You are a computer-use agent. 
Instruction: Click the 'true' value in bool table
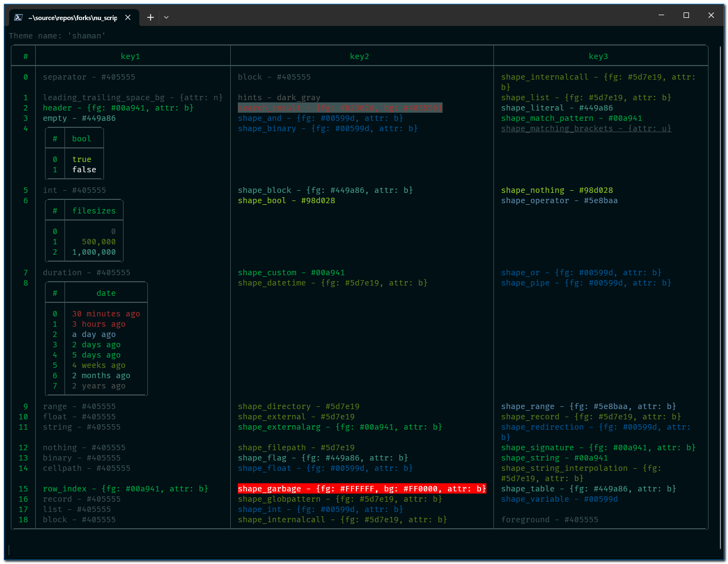point(82,159)
